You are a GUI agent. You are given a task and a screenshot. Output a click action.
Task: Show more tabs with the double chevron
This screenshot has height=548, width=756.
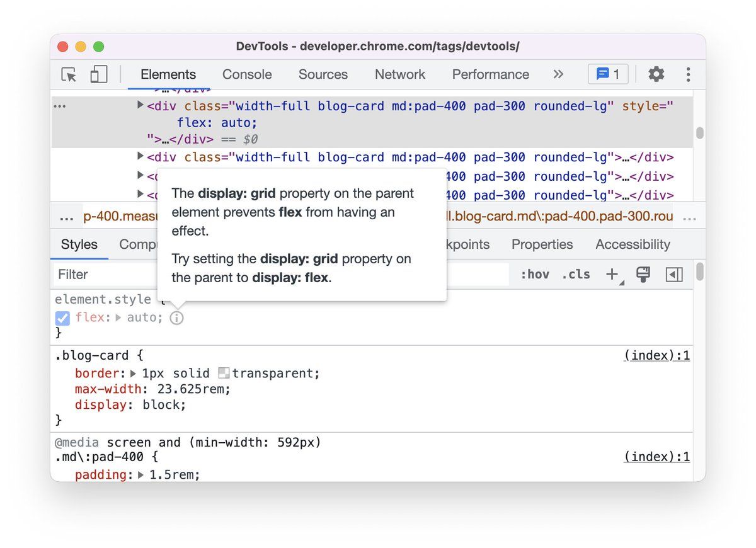[x=558, y=74]
